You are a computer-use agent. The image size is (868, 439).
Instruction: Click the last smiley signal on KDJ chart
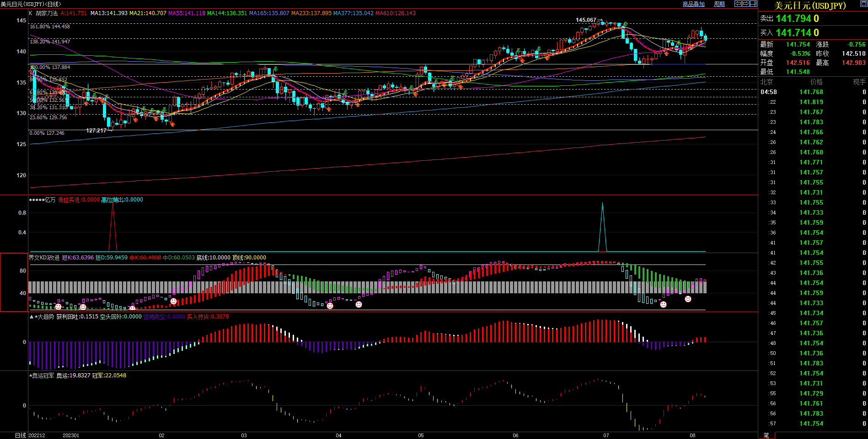688,299
